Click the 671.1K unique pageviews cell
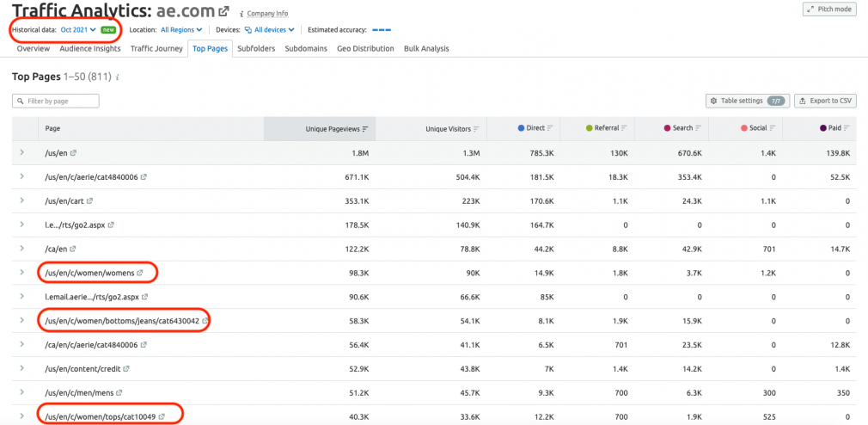This screenshot has width=868, height=425. tap(357, 176)
